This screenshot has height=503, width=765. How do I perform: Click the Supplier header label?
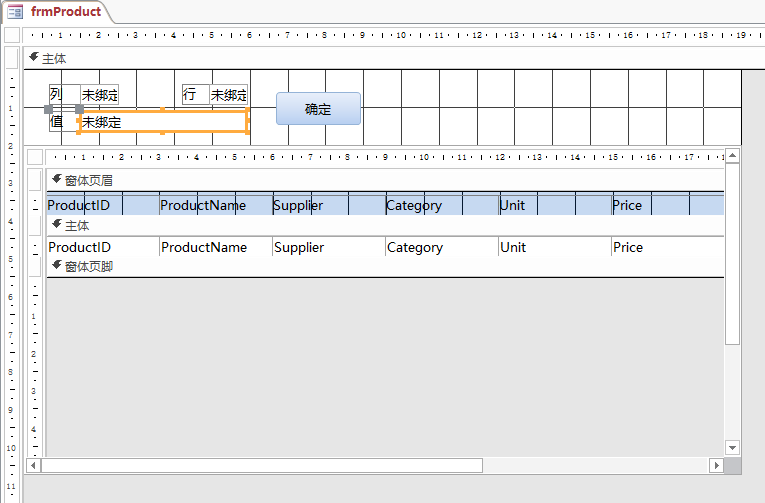tap(329, 205)
